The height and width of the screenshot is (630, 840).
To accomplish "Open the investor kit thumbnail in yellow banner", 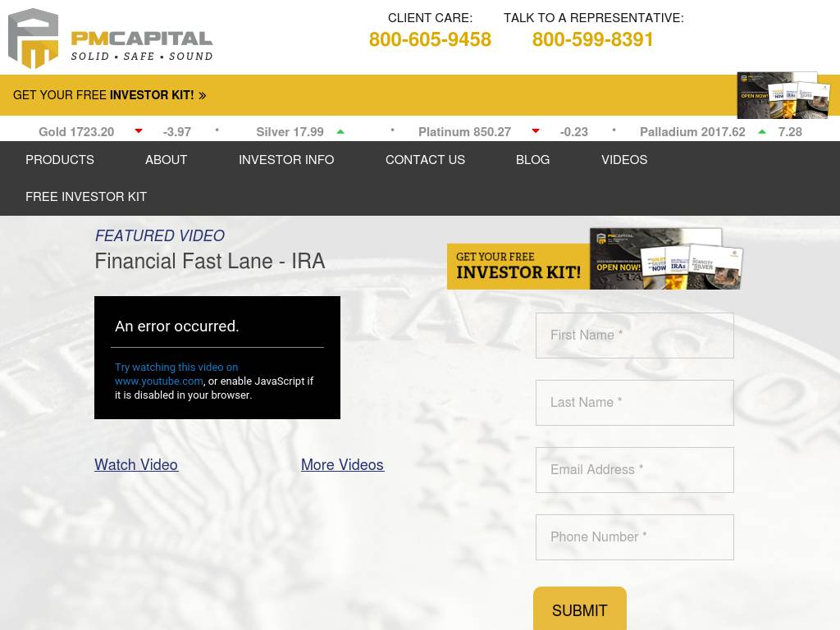I will click(783, 95).
